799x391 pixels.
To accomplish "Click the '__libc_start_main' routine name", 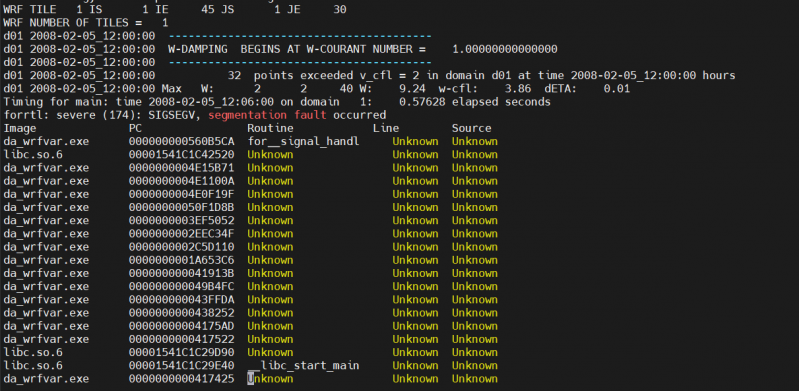I will 304,366.
